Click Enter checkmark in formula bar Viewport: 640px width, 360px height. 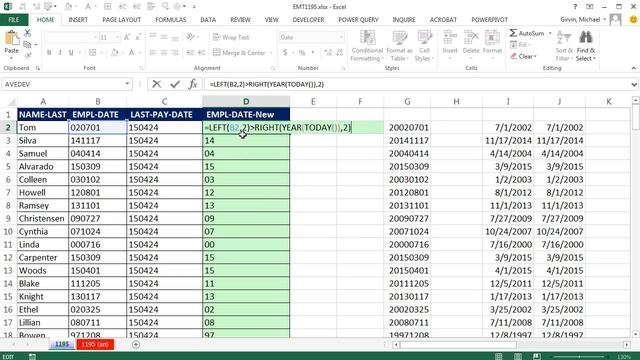(175, 84)
